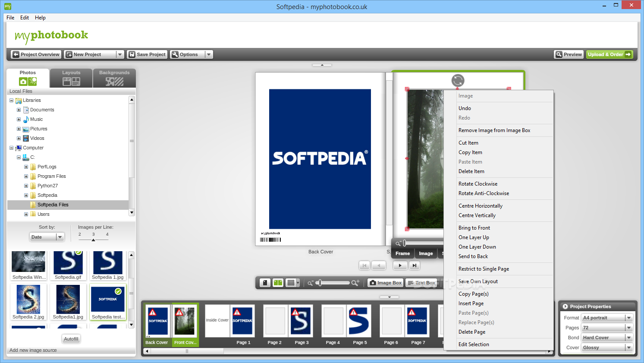Click the Videos library icon
644x363 pixels.
click(x=26, y=139)
